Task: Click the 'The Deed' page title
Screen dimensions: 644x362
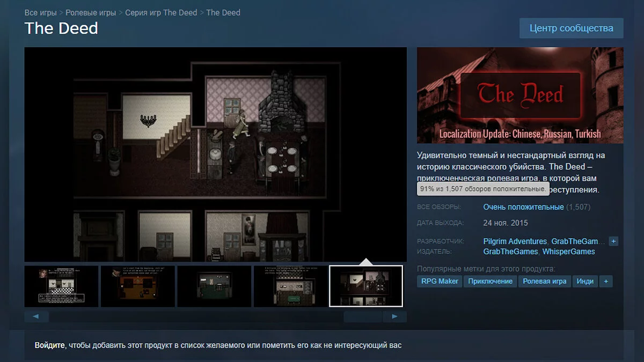Action: [x=61, y=28]
